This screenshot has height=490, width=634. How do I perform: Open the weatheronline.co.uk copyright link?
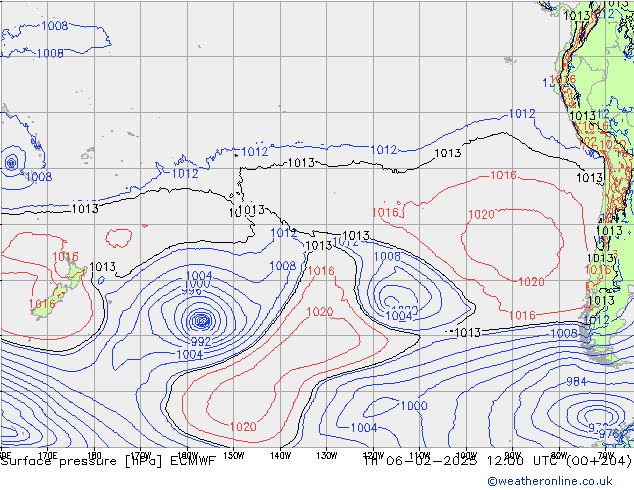(x=550, y=481)
